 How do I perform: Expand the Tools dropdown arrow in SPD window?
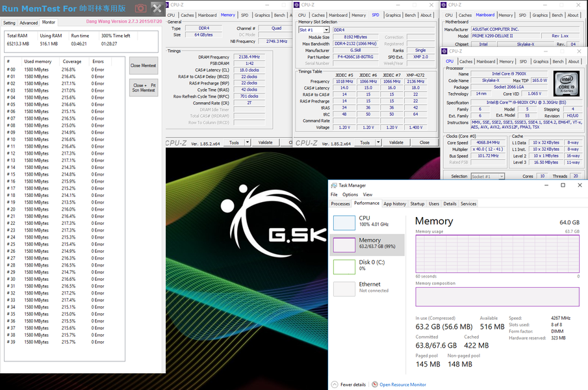(378, 142)
